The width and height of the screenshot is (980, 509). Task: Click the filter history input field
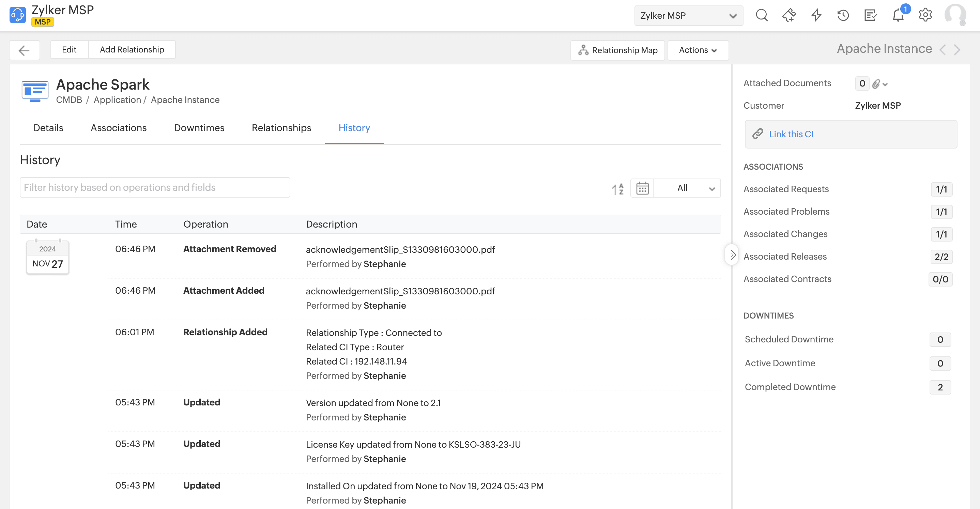coord(155,187)
